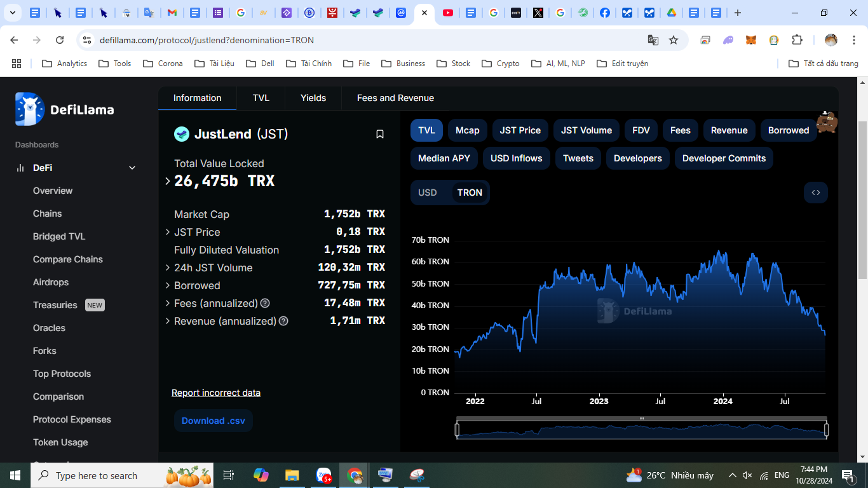The image size is (868, 488).
Task: Click the Revenue (annualized) info help icon
Action: tap(283, 321)
